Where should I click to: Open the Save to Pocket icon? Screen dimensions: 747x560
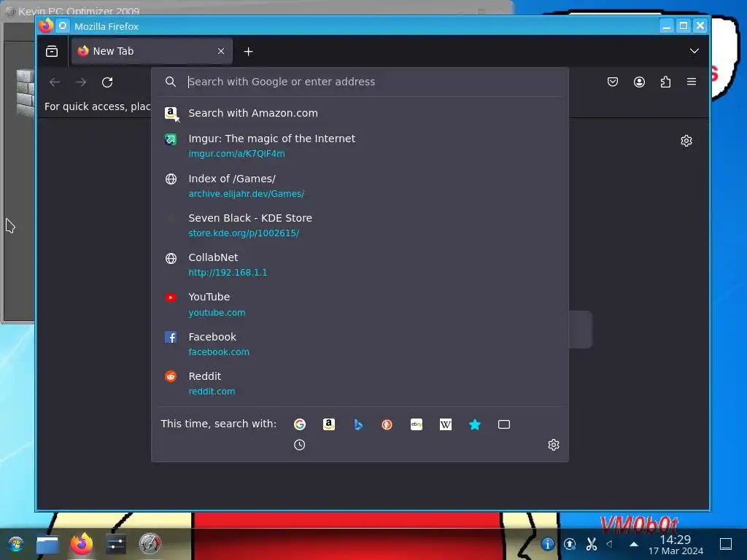click(613, 82)
